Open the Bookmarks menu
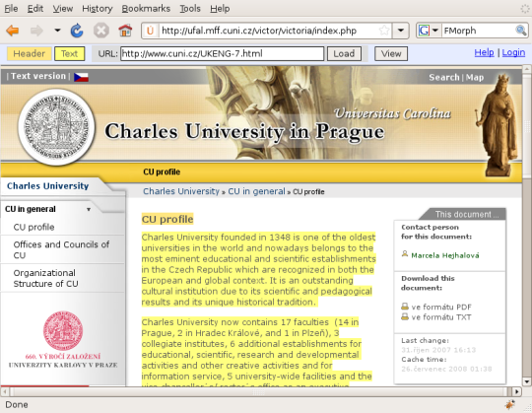 click(146, 9)
